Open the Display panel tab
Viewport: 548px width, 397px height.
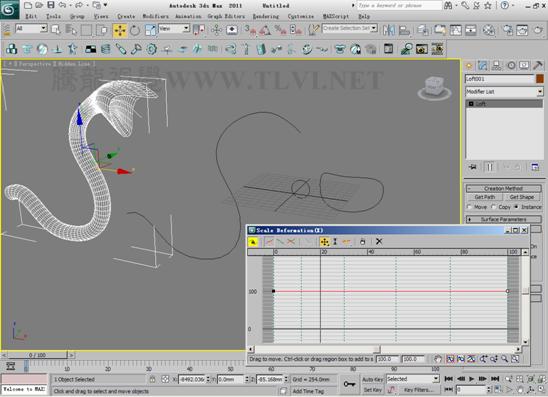pyautogui.click(x=524, y=65)
